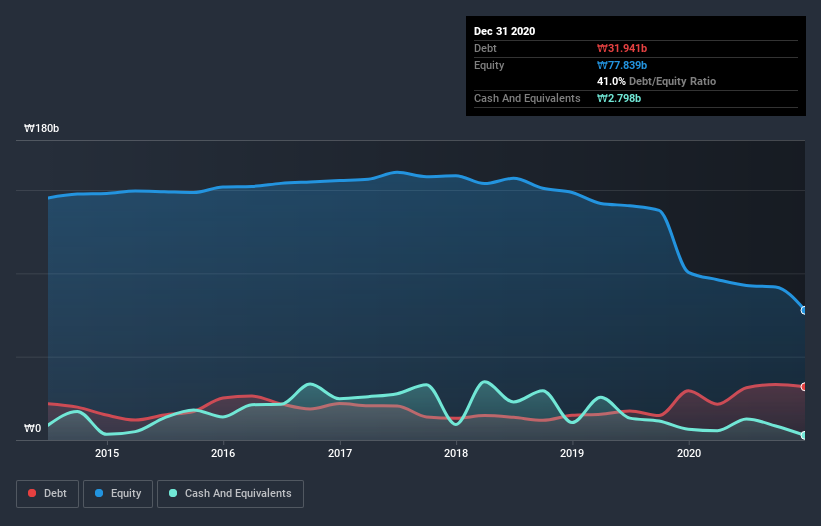Viewport: 821px width, 526px height.
Task: Click the 2017 x-axis label
Action: pyautogui.click(x=340, y=453)
